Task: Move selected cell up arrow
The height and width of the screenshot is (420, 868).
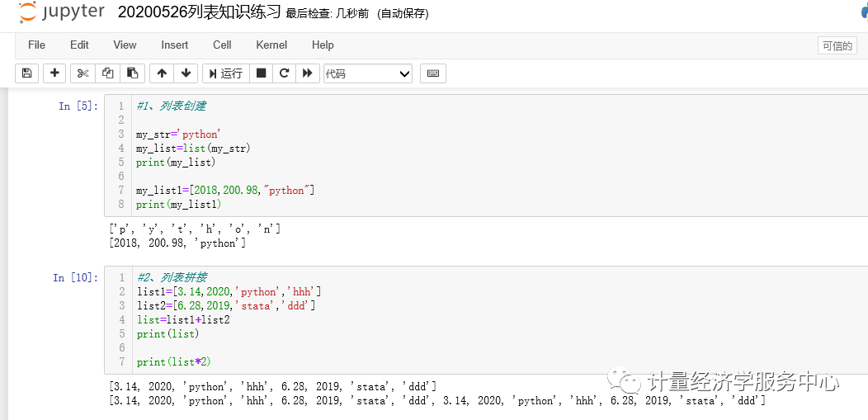Action: [162, 73]
